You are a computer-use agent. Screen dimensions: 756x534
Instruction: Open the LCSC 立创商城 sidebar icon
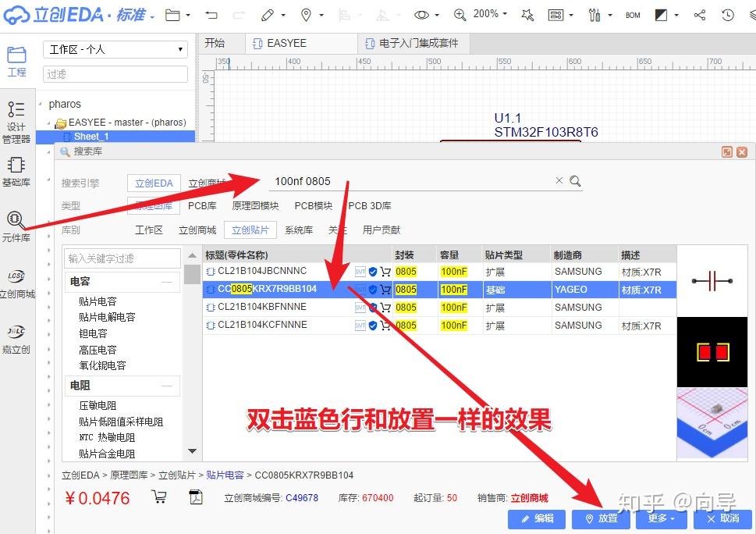(16, 283)
